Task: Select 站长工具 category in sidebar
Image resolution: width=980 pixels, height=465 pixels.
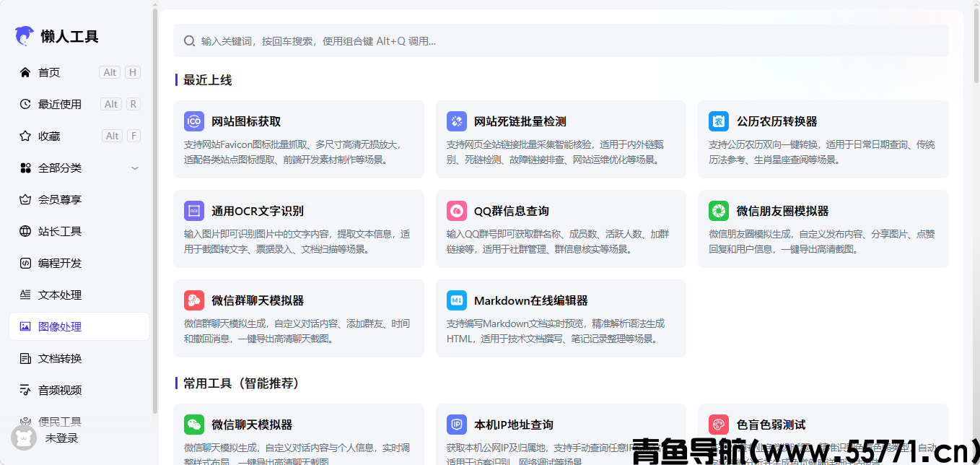Action: coord(79,231)
